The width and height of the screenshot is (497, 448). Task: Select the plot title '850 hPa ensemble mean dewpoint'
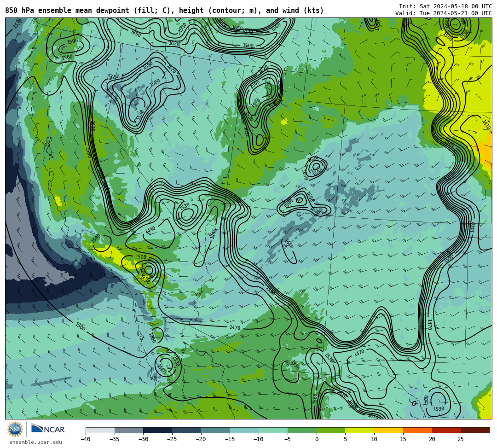tap(67, 11)
